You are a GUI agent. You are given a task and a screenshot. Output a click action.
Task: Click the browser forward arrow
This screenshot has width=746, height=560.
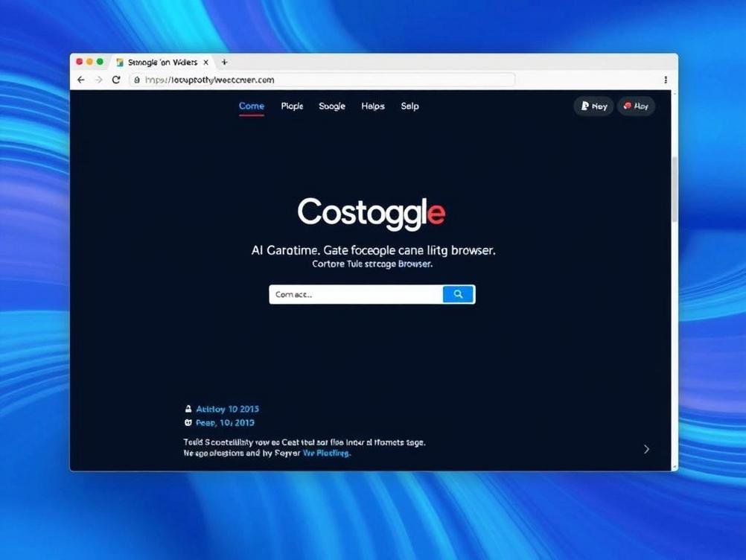(98, 80)
